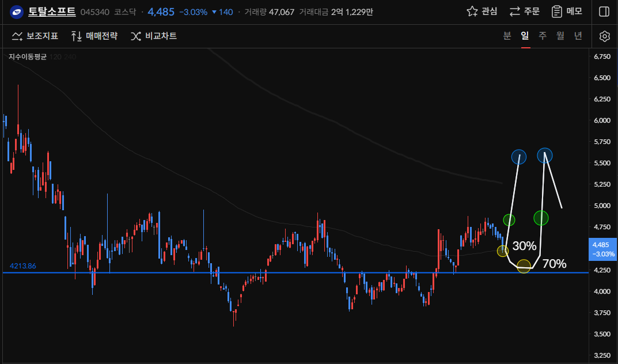Add the stock to 관심 watchlist

481,12
